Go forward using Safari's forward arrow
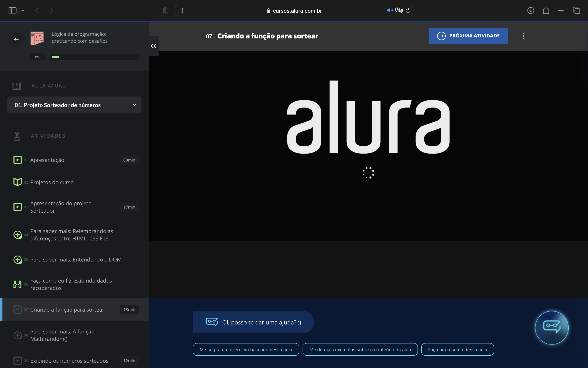This screenshot has height=368, width=588. tap(51, 10)
